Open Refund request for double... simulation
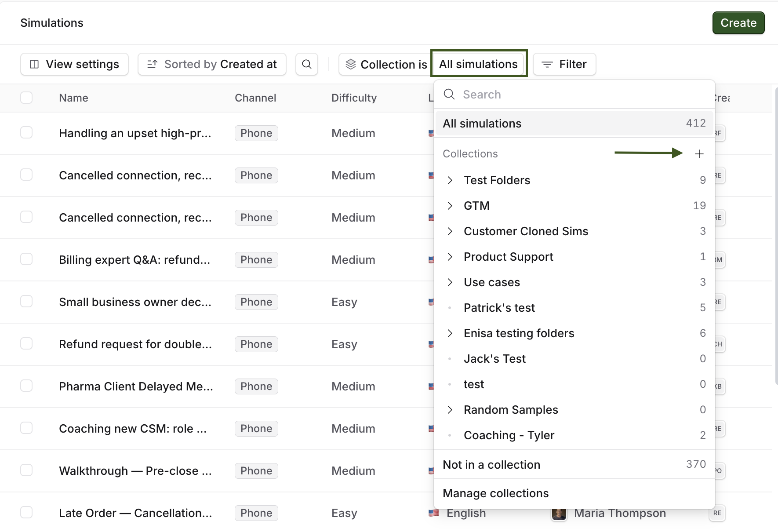Screen dimensions: 778x532 point(135,344)
